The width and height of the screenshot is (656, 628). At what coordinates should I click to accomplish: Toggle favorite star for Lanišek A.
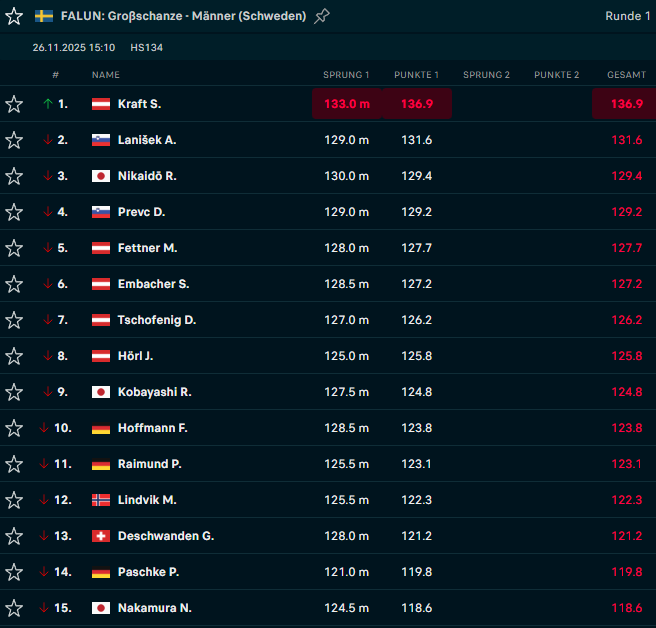[x=14, y=140]
